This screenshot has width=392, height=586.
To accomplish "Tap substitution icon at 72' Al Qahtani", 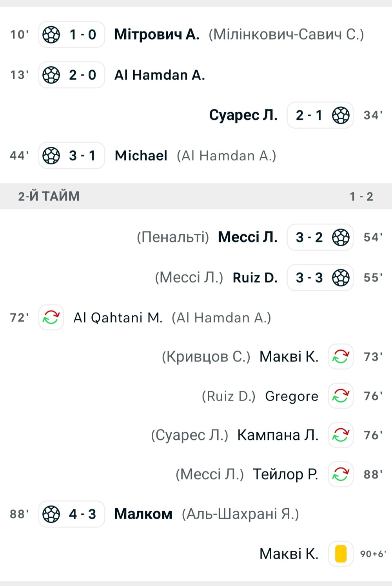I will click(x=51, y=317).
